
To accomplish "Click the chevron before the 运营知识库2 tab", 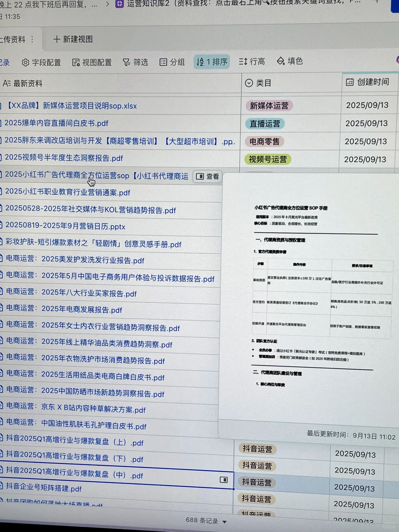I will [108, 4].
